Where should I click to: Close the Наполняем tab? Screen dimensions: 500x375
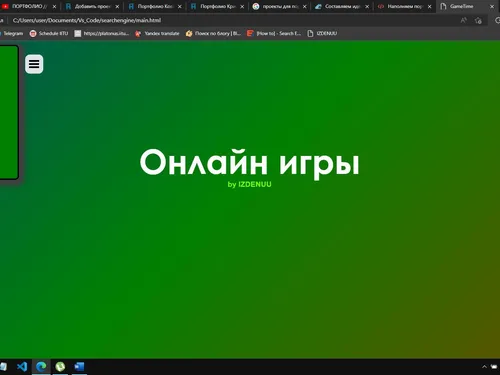430,7
